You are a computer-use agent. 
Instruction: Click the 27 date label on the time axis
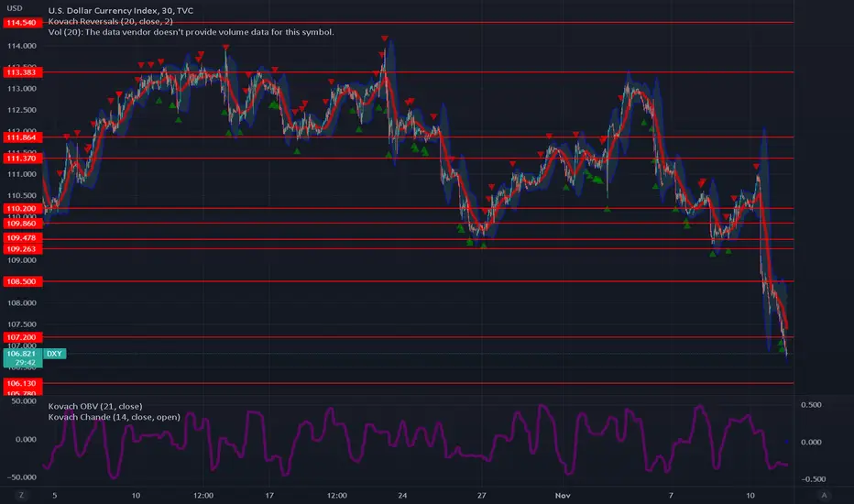(481, 495)
